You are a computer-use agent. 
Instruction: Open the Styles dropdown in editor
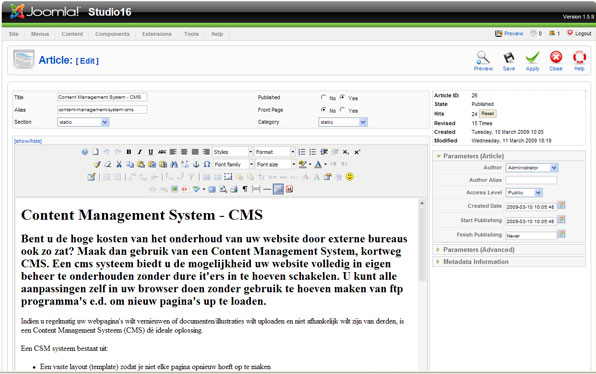click(x=233, y=152)
